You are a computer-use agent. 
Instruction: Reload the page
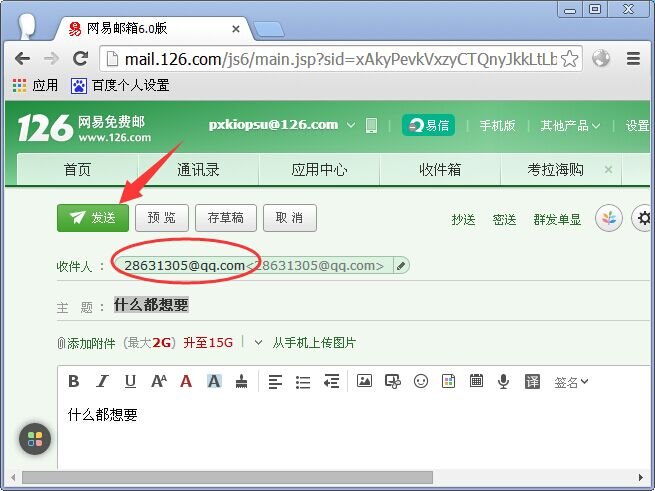(x=80, y=59)
